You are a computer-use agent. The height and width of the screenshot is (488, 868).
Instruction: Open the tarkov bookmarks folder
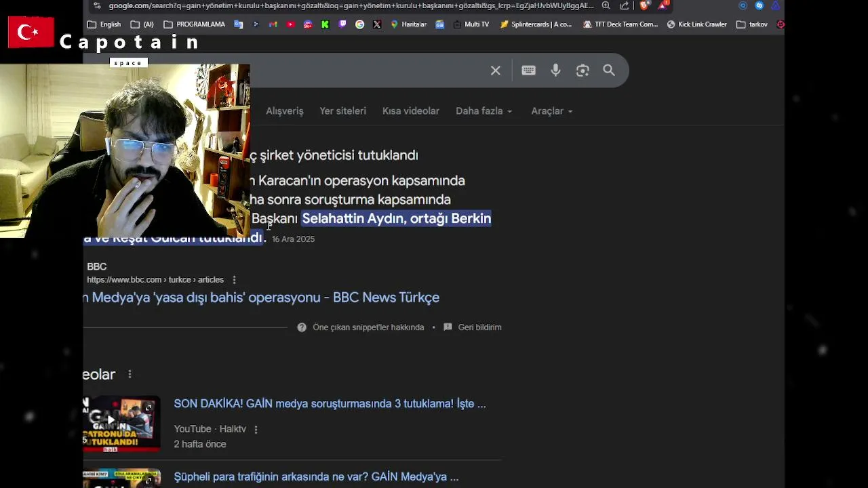click(x=752, y=24)
